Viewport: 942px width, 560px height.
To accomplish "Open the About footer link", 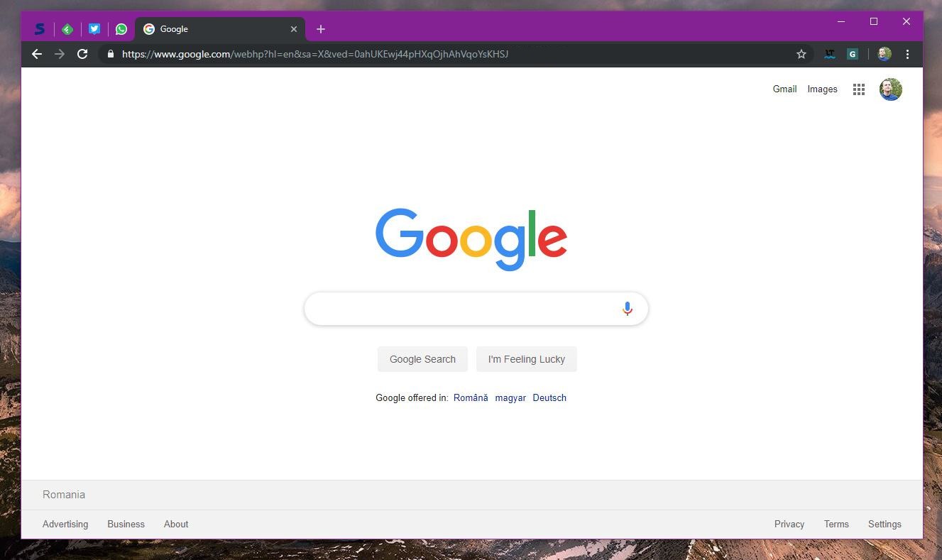I will (176, 524).
